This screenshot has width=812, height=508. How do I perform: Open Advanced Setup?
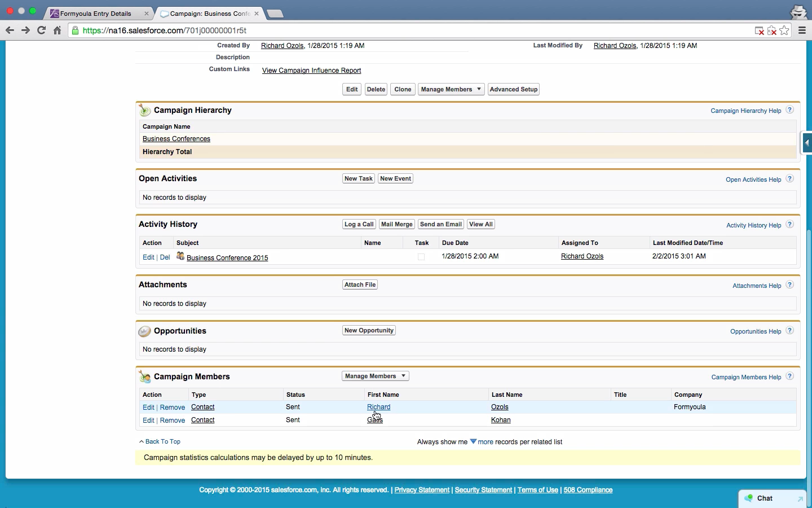tap(514, 89)
